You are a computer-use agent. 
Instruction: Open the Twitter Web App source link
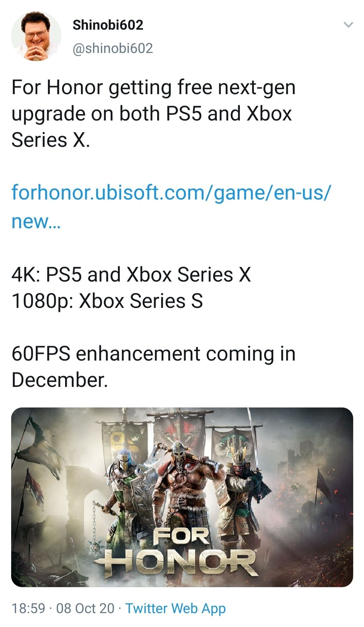[x=175, y=608]
